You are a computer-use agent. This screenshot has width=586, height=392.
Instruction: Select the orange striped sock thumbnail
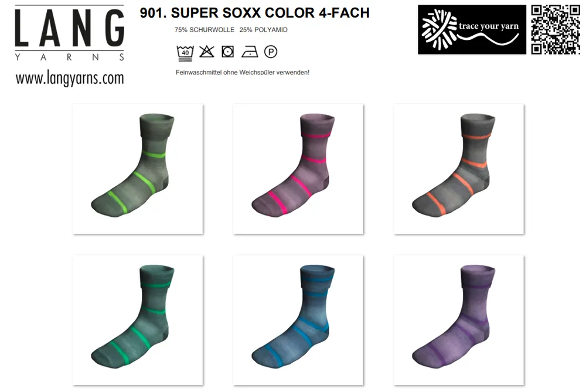tap(459, 169)
